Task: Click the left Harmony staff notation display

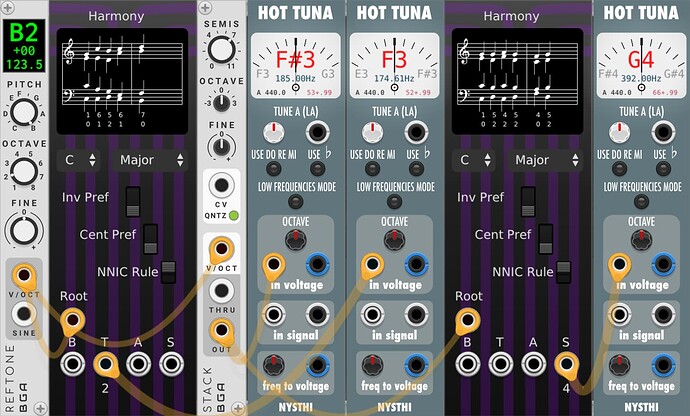Action: [122, 81]
